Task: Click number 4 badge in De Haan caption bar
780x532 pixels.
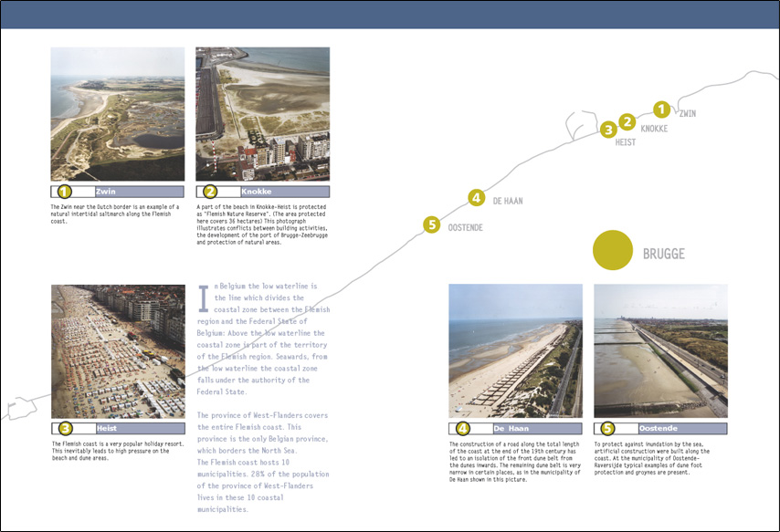Action: click(462, 428)
